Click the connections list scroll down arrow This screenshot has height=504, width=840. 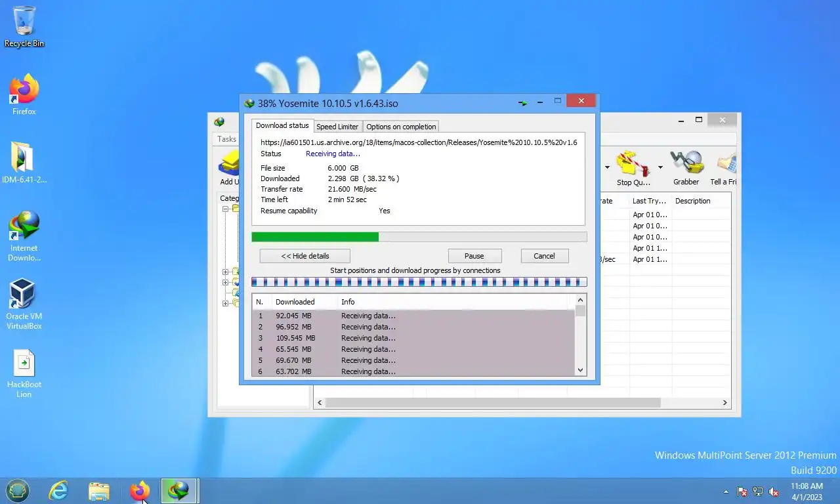(x=580, y=370)
